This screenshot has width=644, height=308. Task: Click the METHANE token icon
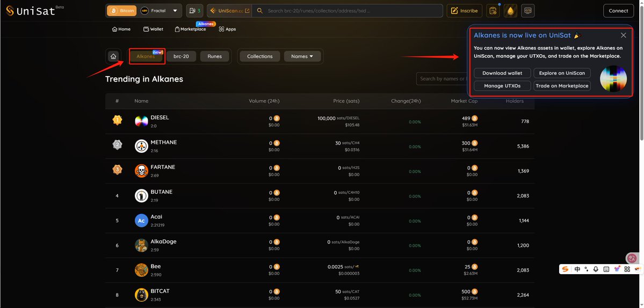point(141,146)
